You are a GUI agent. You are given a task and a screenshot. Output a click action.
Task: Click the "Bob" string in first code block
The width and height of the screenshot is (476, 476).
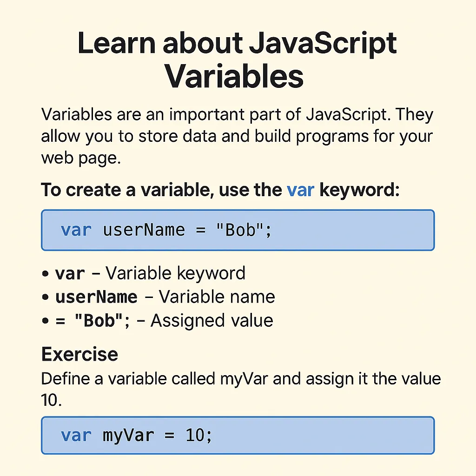click(239, 230)
